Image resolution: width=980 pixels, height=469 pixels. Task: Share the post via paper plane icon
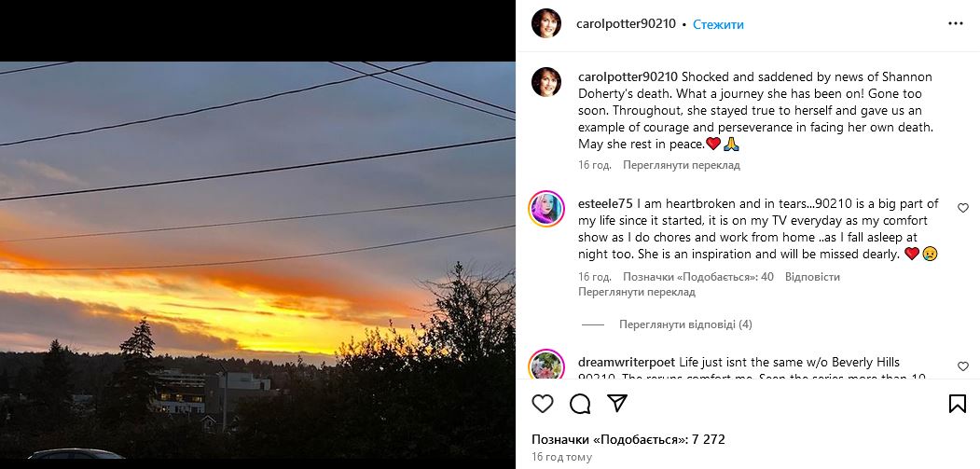click(616, 404)
